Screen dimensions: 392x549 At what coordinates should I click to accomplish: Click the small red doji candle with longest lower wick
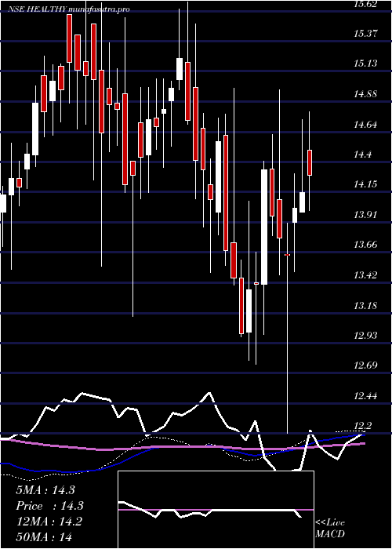pyautogui.click(x=288, y=255)
